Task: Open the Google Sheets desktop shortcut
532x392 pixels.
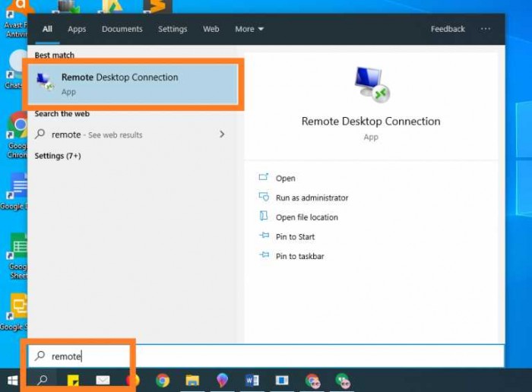Action: [17, 256]
